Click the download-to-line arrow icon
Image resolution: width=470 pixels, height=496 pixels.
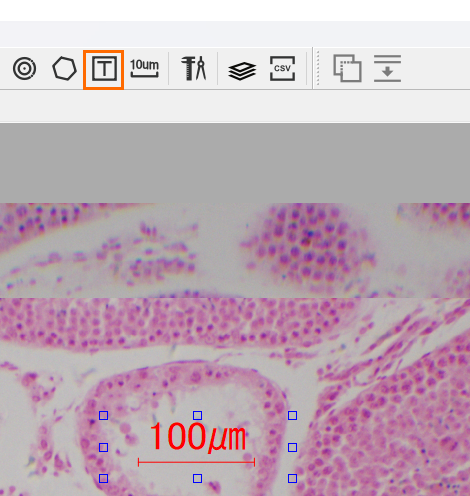pos(387,69)
